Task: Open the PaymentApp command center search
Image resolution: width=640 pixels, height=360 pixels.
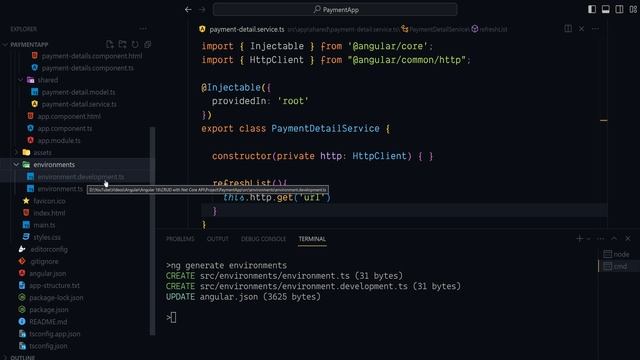Action: 335,9
